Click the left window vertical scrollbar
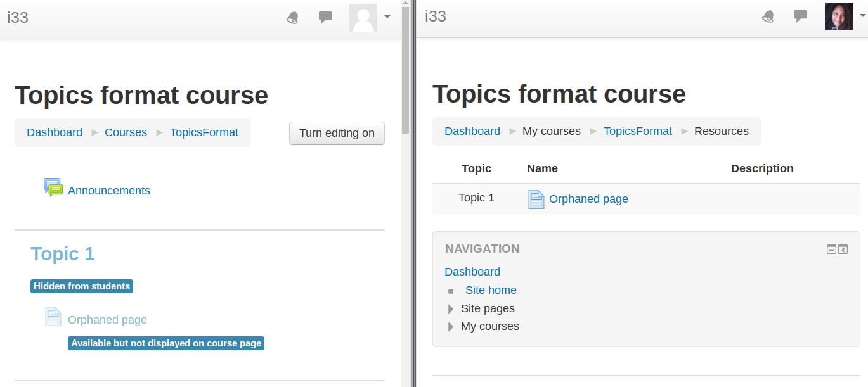This screenshot has height=387, width=868. click(x=406, y=70)
